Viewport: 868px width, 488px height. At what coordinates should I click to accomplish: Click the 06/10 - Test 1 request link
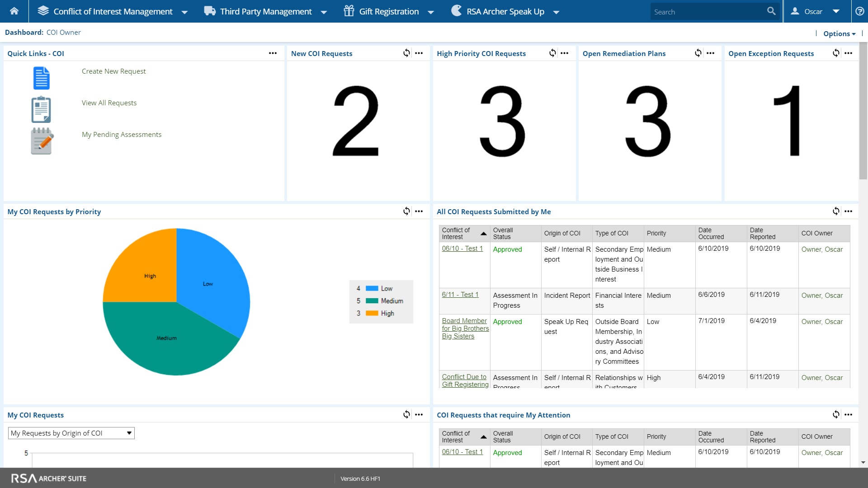point(462,249)
